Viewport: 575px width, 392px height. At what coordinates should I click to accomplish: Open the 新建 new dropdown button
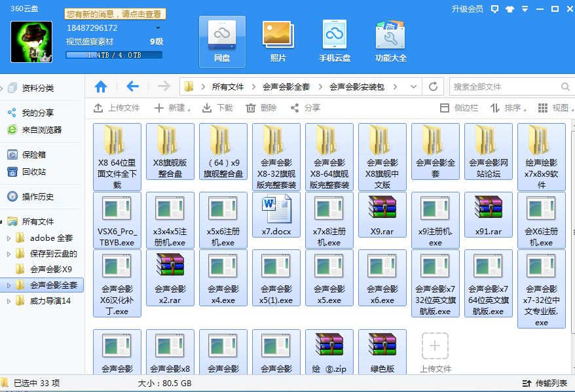coord(172,108)
